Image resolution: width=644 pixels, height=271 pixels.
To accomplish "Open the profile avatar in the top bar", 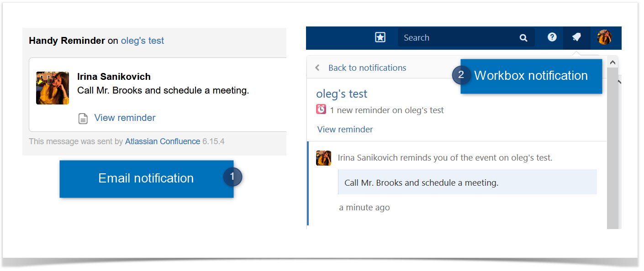I will click(605, 37).
